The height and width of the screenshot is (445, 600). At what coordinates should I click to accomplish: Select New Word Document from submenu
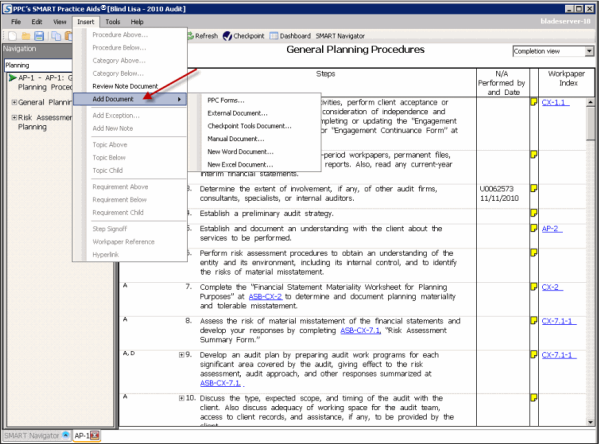241,151
